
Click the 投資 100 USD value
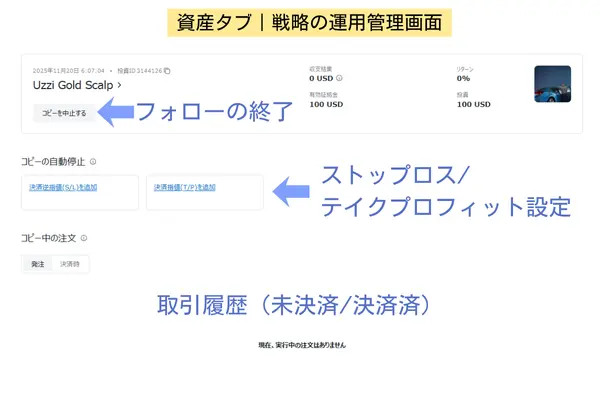coord(474,104)
